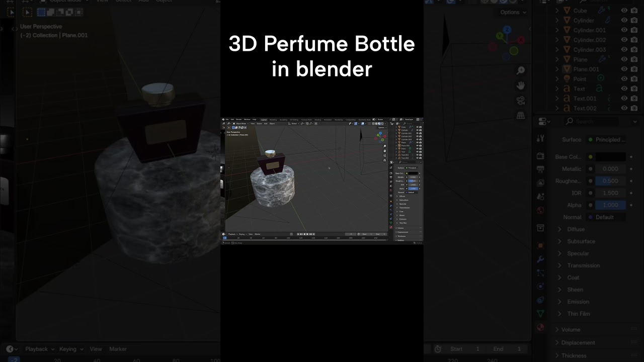
Task: Open Material properties tab in center window
Action: point(391,227)
